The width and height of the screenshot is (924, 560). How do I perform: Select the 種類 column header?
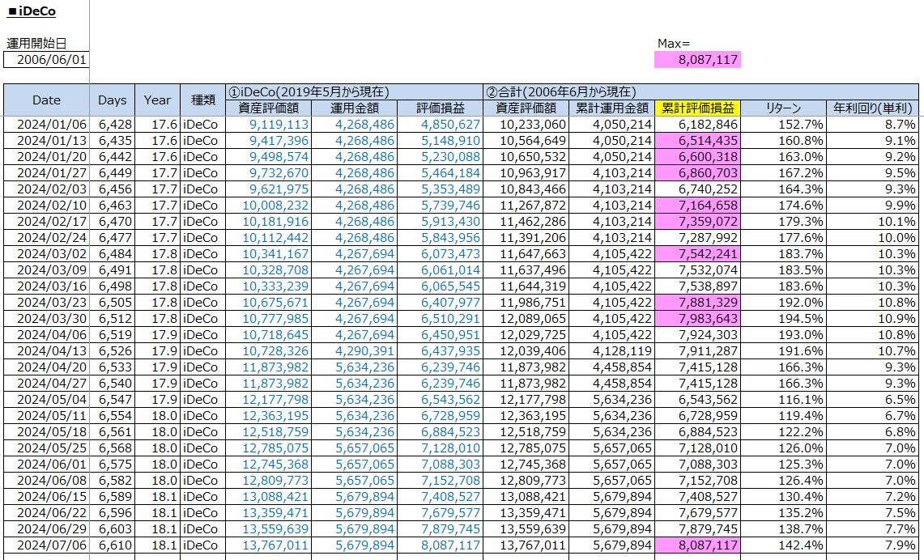202,100
